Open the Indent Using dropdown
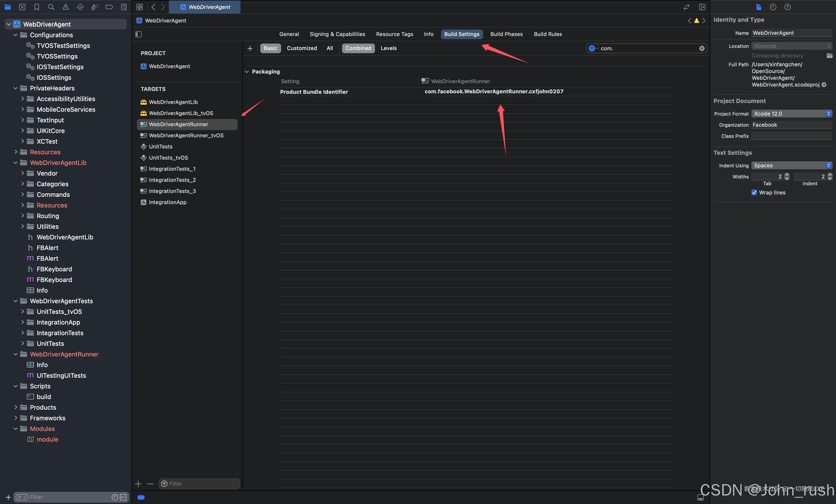836x504 pixels. click(x=791, y=165)
